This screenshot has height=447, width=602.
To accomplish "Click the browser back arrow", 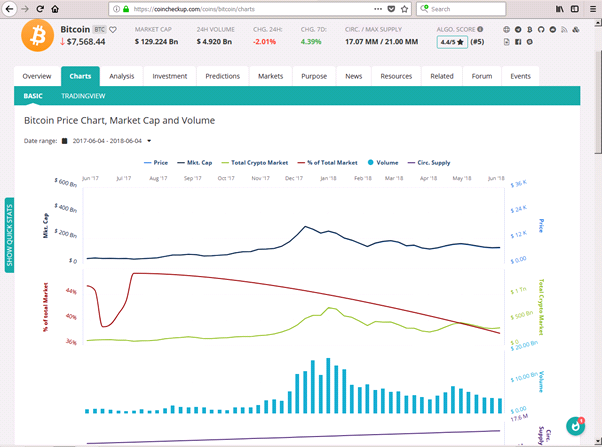I will (9, 8).
